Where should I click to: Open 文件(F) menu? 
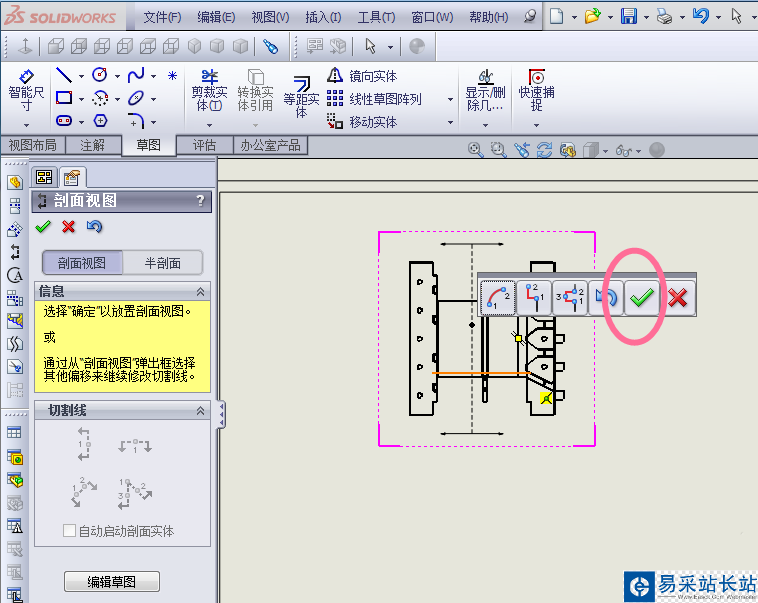(162, 17)
